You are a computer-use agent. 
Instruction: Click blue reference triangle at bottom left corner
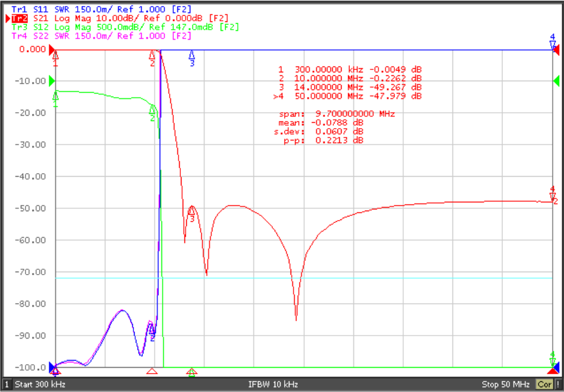[52, 367]
